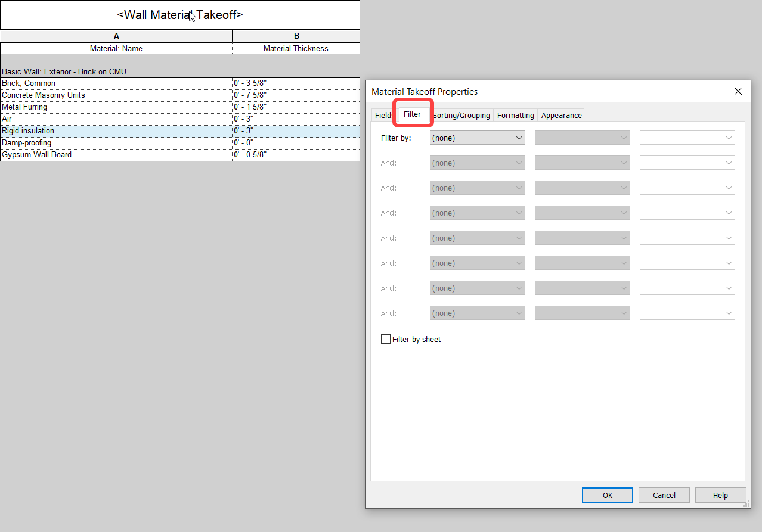Expand the third And filter dropdown
Image resolution: width=762 pixels, height=532 pixels.
click(x=476, y=213)
